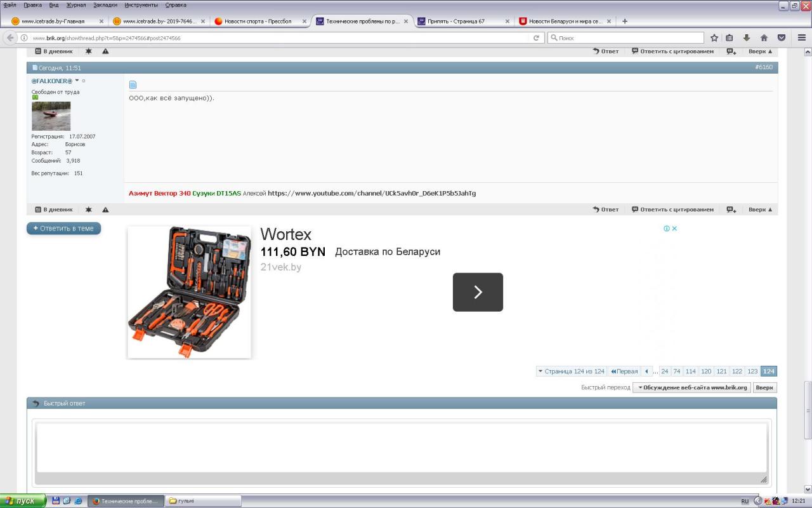Viewport: 812px width, 508px height.
Task: Open the Закладки menu
Action: 105,5
